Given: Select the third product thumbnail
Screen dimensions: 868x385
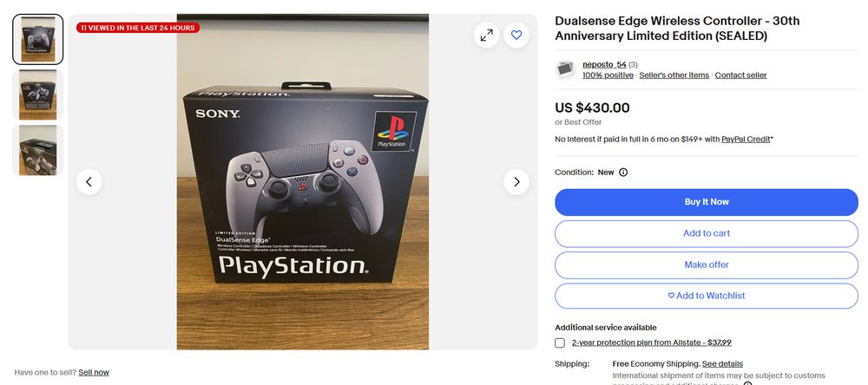Looking at the screenshot, I should (x=37, y=150).
